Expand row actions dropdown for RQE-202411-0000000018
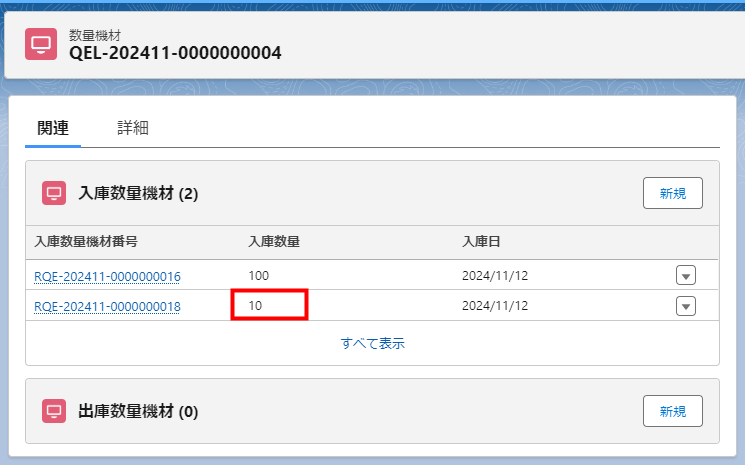 click(686, 306)
